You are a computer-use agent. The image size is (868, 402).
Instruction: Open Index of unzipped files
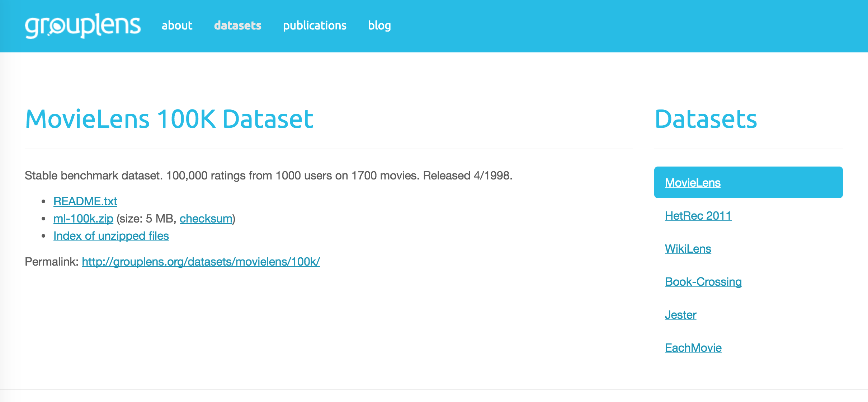(x=111, y=236)
